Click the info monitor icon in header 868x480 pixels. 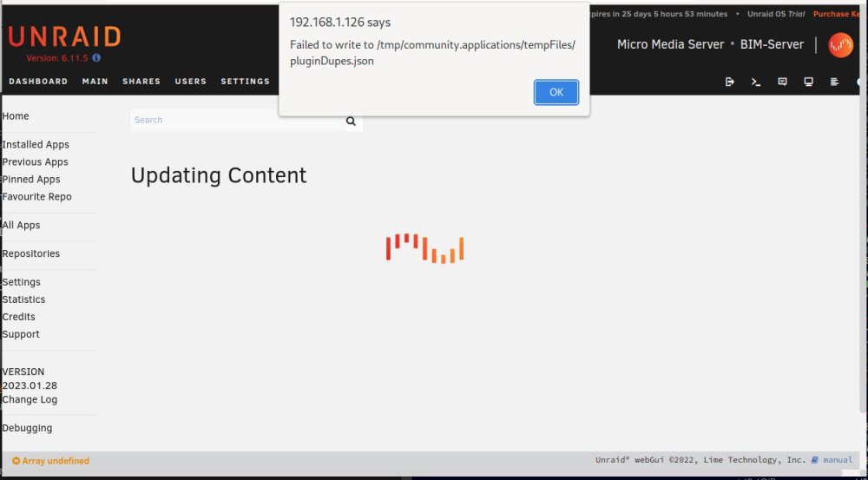point(808,82)
